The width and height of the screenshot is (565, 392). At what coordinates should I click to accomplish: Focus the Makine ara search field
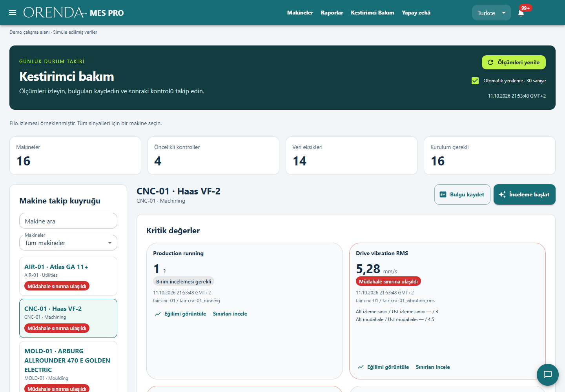(68, 221)
